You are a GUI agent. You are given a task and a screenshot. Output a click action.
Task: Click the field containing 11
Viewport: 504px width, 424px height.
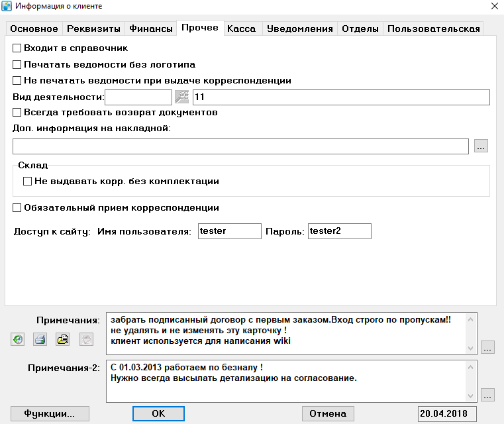click(x=341, y=97)
